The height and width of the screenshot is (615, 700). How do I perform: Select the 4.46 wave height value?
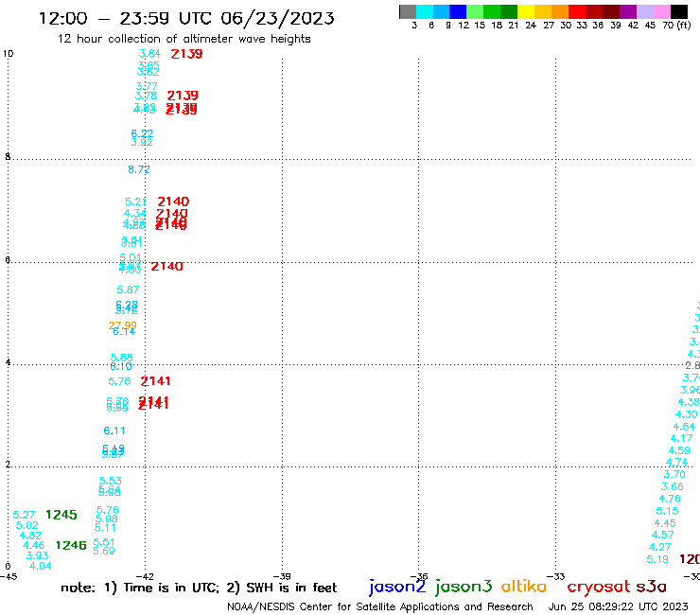point(33,545)
